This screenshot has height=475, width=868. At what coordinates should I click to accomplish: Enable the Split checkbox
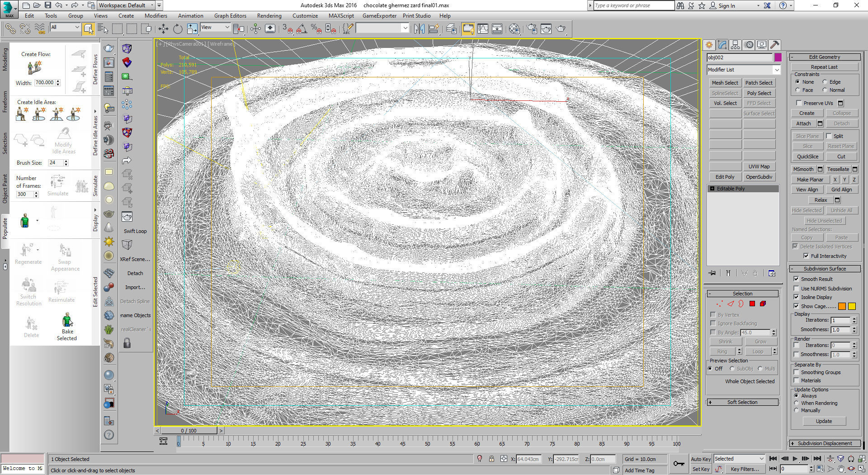(x=829, y=136)
